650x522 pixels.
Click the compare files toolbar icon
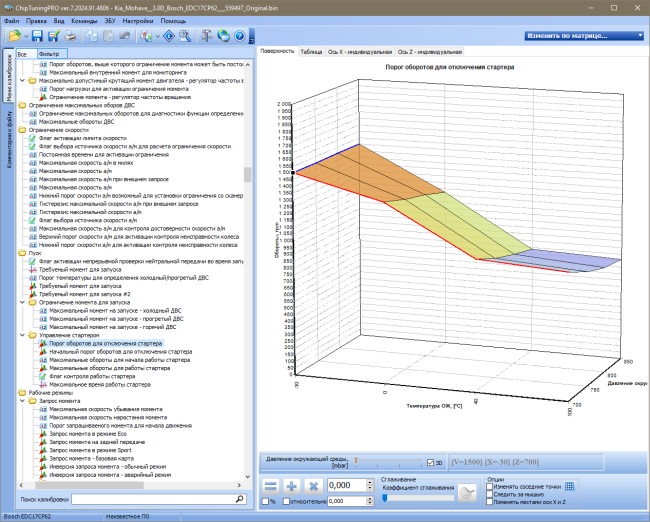click(x=146, y=36)
